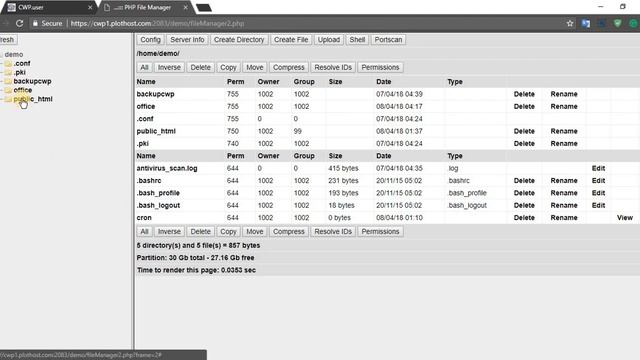Viewport: 640px width, 360px height.
Task: Delete the backupcwp directory
Action: pos(524,94)
